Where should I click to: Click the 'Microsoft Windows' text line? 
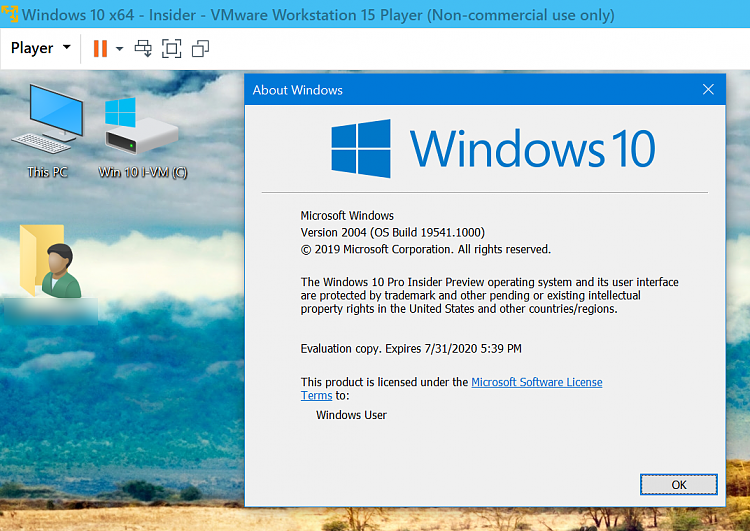[x=347, y=216]
